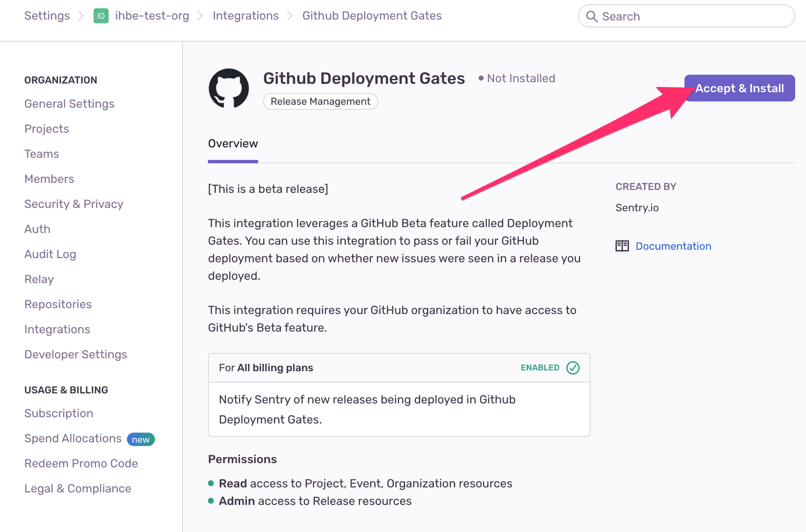Click the search magnifying glass icon
Screen dimensions: 806x532
click(592, 16)
